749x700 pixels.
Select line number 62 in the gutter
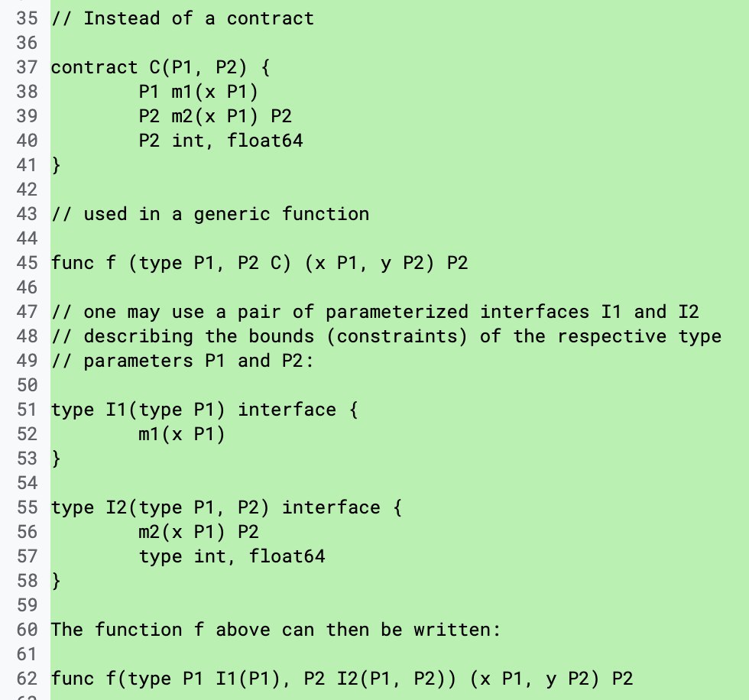coord(27,679)
